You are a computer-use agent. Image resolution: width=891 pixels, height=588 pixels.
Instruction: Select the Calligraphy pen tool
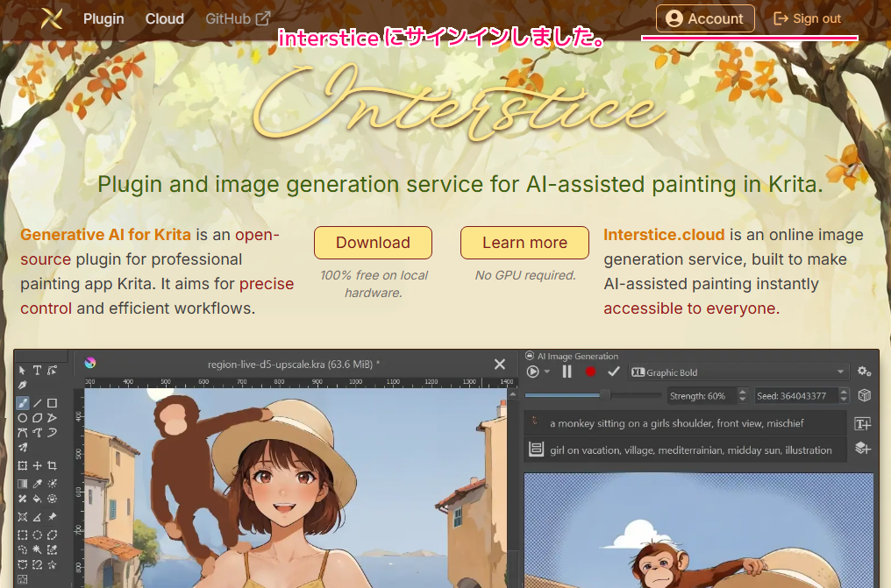point(22,384)
